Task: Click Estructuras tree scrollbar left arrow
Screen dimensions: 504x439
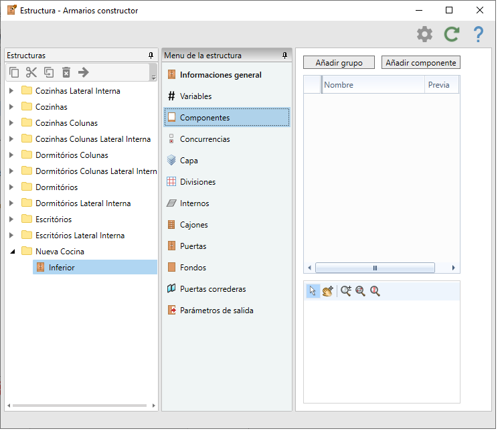Action: coord(9,406)
